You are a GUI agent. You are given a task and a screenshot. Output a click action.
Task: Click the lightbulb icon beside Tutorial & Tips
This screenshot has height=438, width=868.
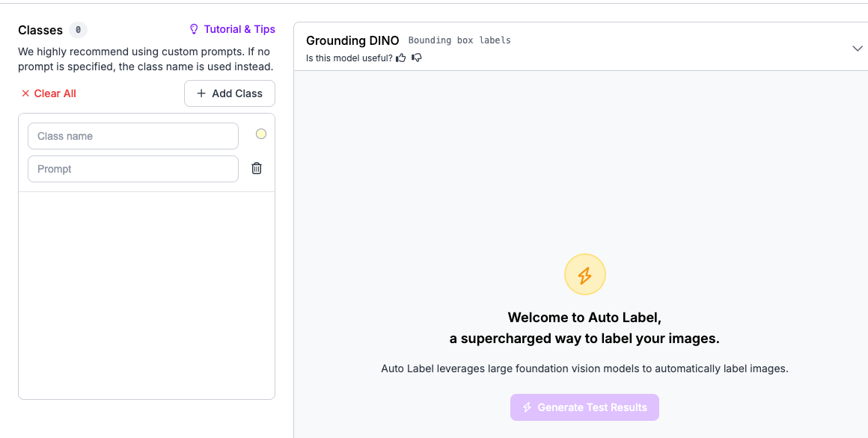(194, 29)
